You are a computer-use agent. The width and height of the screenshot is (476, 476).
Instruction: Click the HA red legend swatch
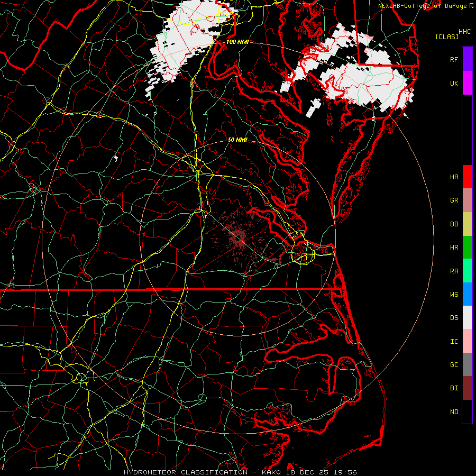point(467,177)
